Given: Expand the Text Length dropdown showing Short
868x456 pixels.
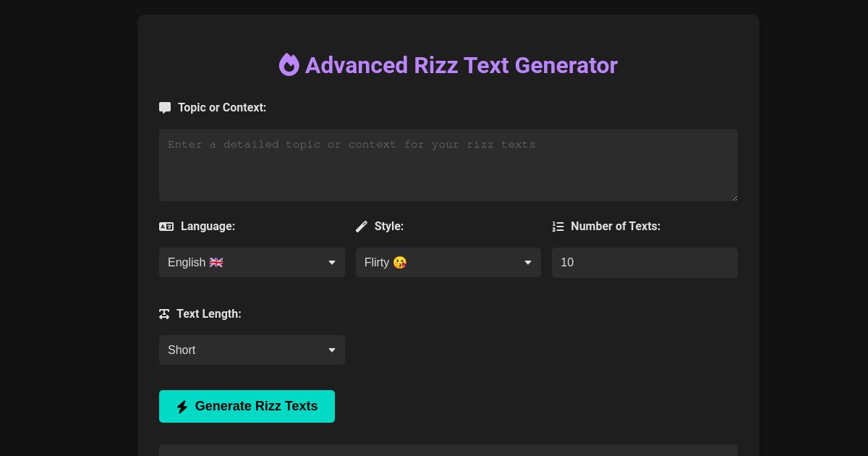Looking at the screenshot, I should pyautogui.click(x=252, y=350).
